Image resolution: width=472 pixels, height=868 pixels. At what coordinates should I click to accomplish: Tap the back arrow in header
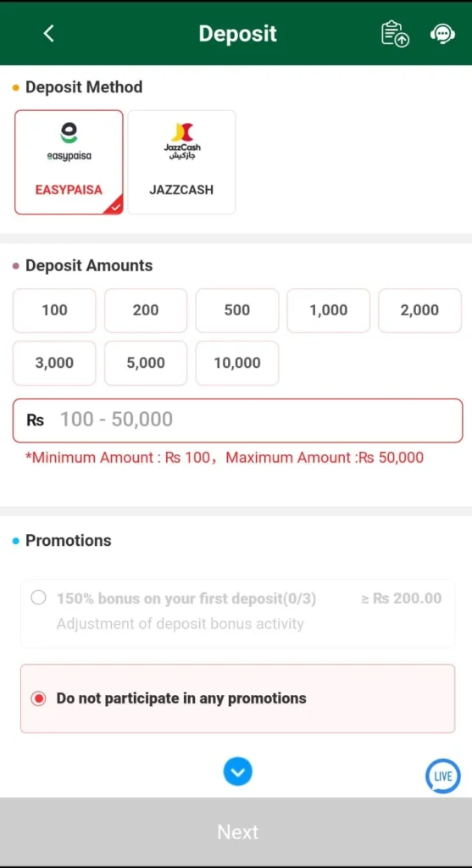48,34
